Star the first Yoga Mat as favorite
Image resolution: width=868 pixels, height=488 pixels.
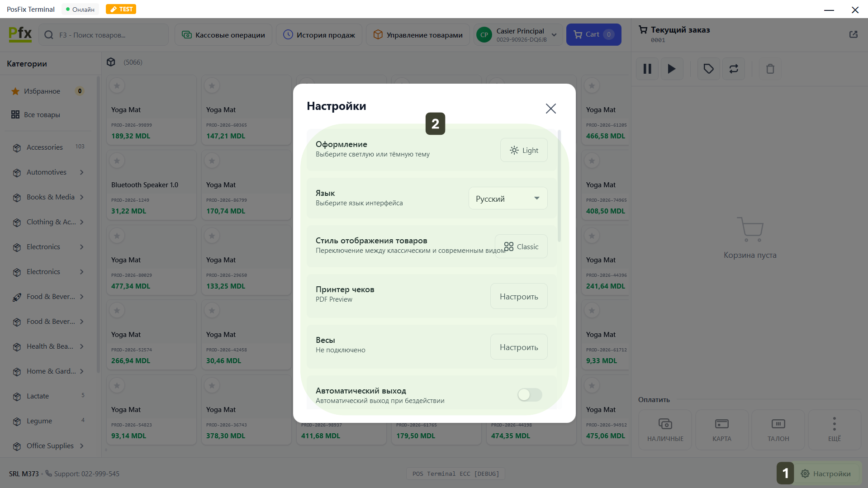pos(117,85)
